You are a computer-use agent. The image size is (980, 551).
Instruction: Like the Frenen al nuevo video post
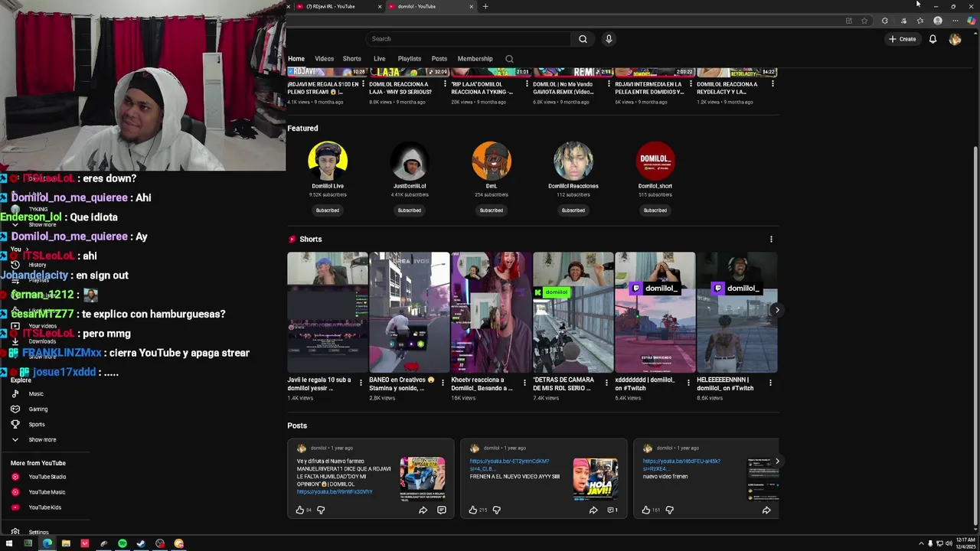pos(472,510)
